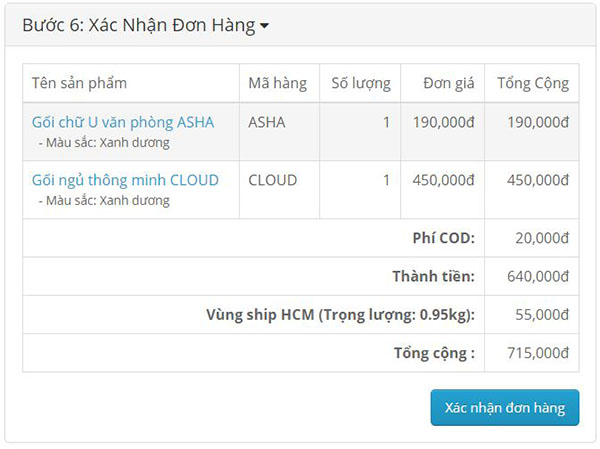Click the 'Tên sản phẩm' column header
Viewport: 600px width, 449px height.
[79, 83]
